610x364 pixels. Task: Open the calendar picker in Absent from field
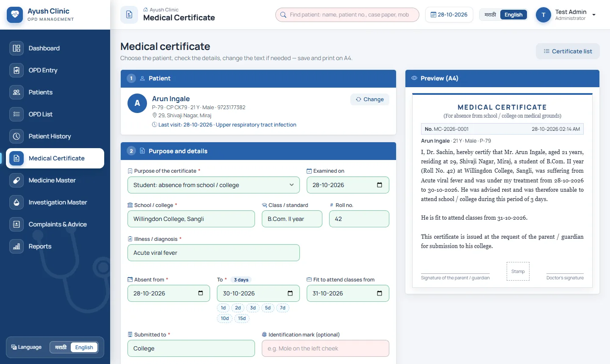click(x=200, y=293)
